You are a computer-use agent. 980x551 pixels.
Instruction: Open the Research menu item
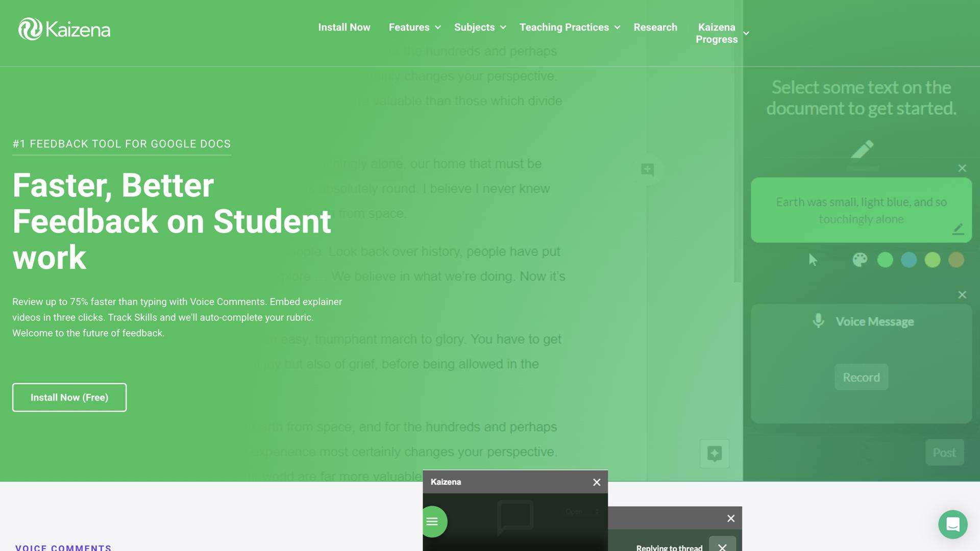[655, 28]
